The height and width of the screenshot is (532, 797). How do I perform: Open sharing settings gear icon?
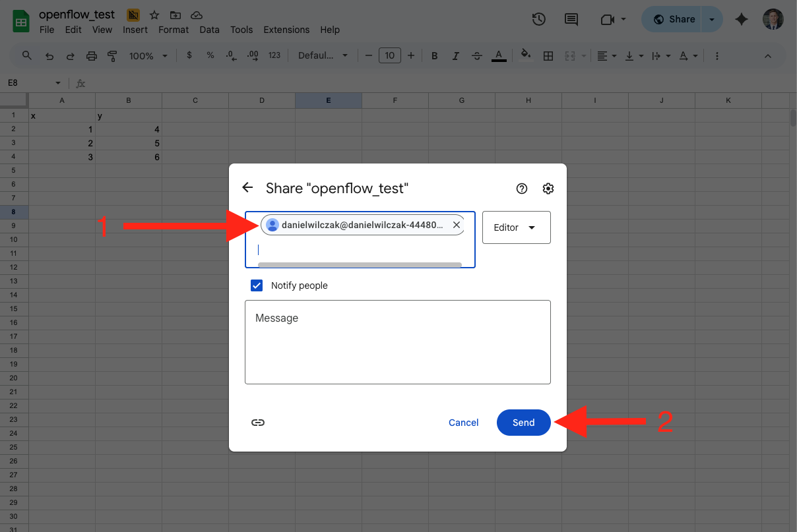coord(548,189)
